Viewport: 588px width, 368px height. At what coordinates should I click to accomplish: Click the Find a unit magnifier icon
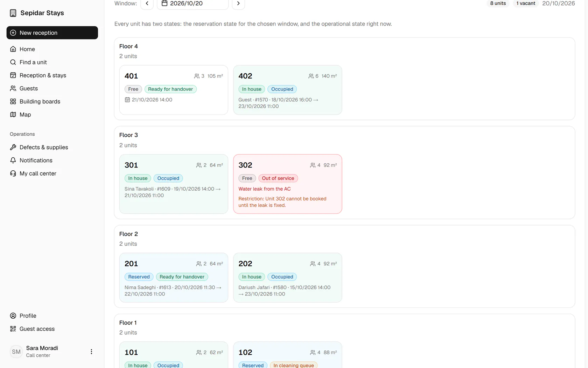click(x=13, y=62)
